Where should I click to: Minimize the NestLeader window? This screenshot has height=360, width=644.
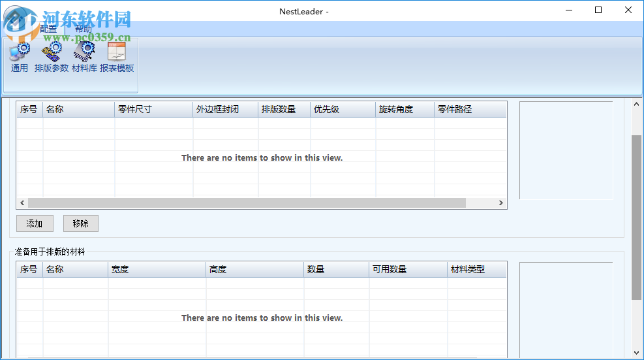point(569,10)
